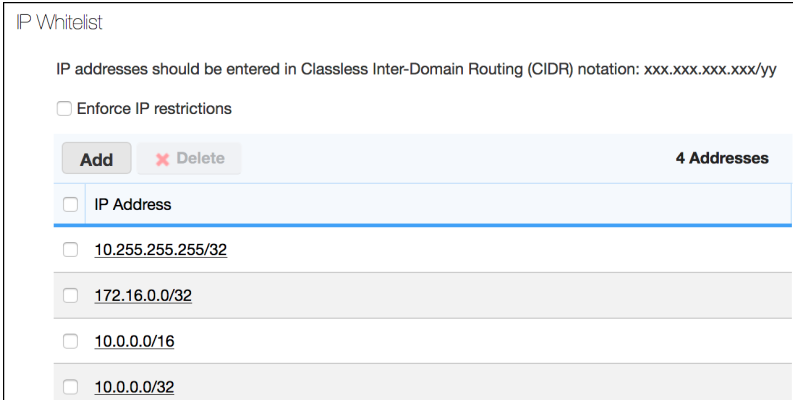Image resolution: width=793 pixels, height=400 pixels.
Task: Check the box beside 10.255.255.255/32
Action: coord(70,249)
